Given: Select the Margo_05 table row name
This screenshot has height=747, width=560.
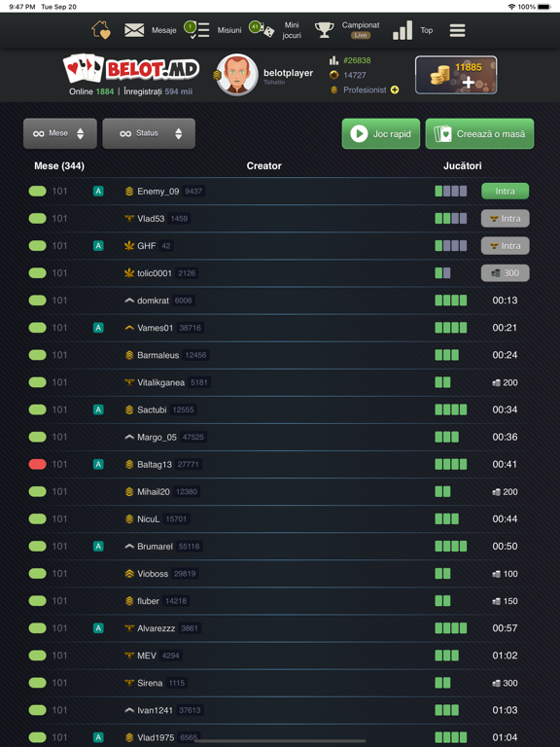Looking at the screenshot, I should click(157, 437).
